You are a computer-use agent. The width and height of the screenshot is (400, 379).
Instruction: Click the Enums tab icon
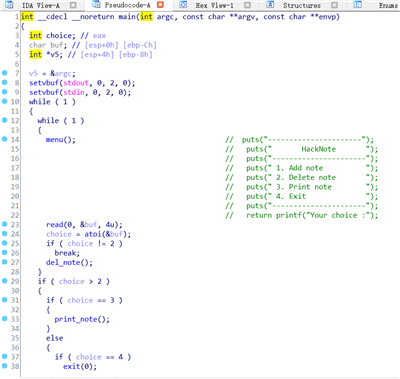[x=358, y=5]
